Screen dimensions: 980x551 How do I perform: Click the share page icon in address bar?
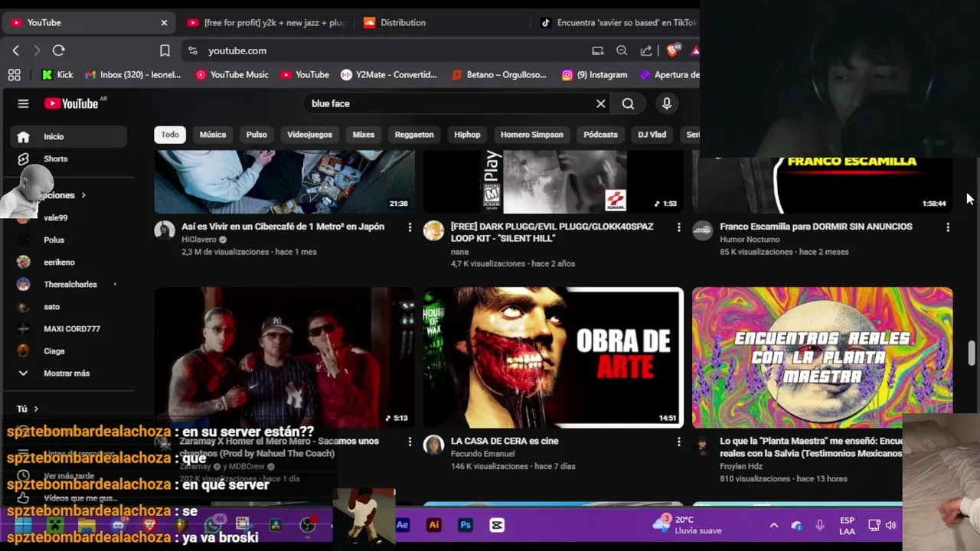click(x=646, y=51)
